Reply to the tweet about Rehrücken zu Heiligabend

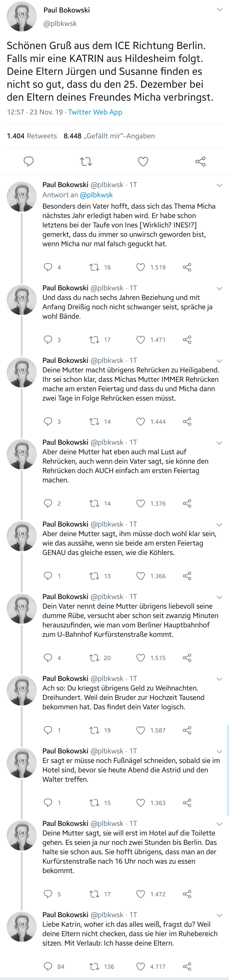(x=48, y=422)
